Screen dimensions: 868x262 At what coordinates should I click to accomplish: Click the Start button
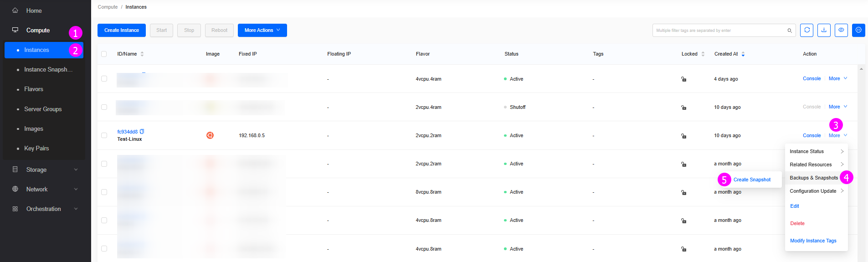pos(161,30)
